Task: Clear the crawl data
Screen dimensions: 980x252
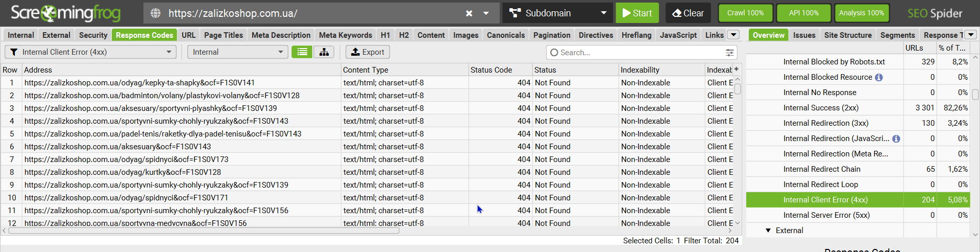Action: tap(688, 13)
